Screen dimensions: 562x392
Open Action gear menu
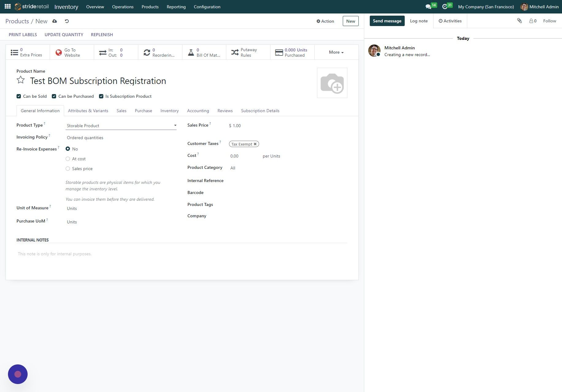click(x=325, y=21)
